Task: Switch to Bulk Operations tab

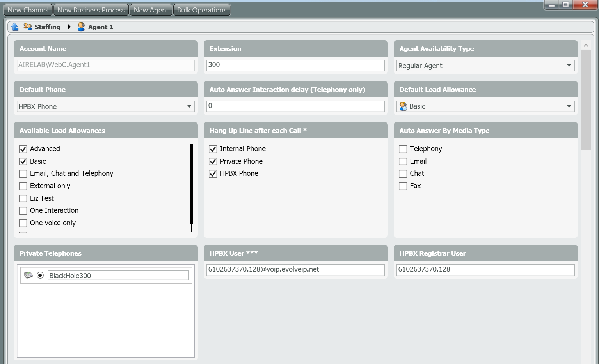Action: point(202,10)
